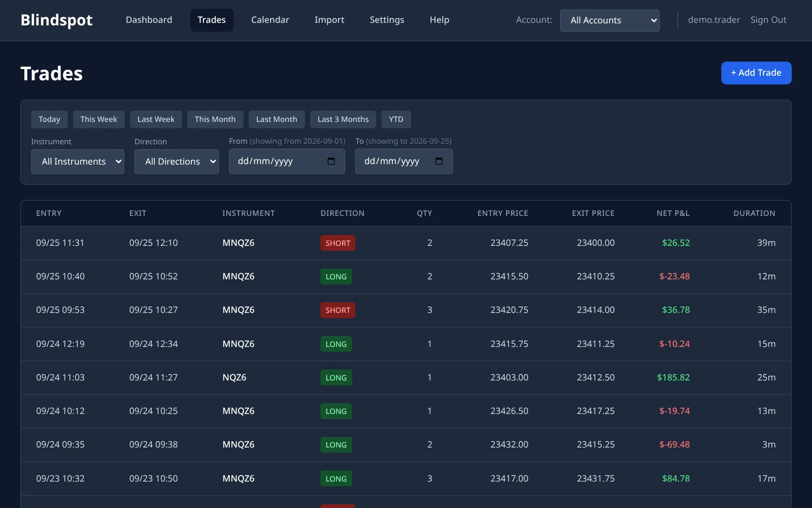
Task: Filter trades by This Month
Action: coord(215,119)
